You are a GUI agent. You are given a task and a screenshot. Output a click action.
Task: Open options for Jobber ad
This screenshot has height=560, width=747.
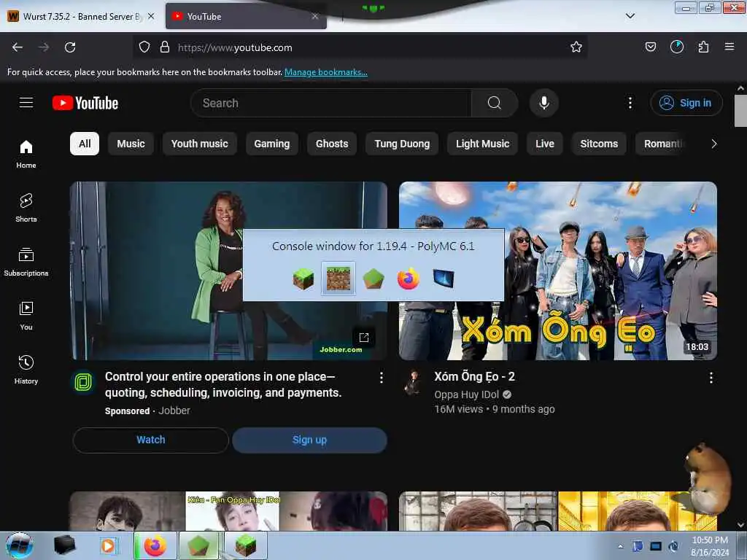pos(381,378)
